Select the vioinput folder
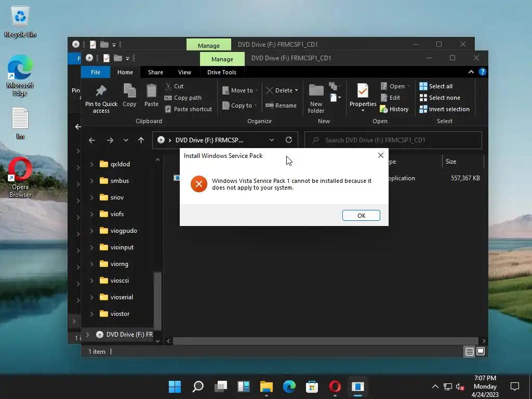This screenshot has height=399, width=532. [116, 247]
